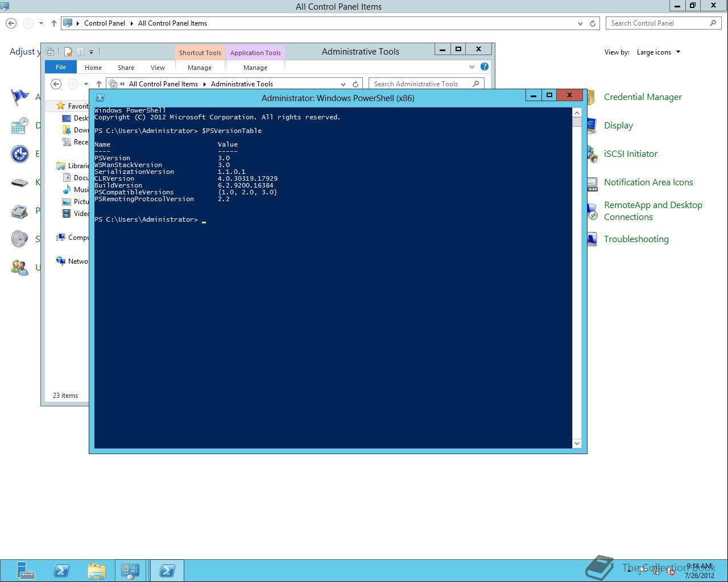Click '23 items' status bar text
The height and width of the screenshot is (582, 728).
coord(65,396)
